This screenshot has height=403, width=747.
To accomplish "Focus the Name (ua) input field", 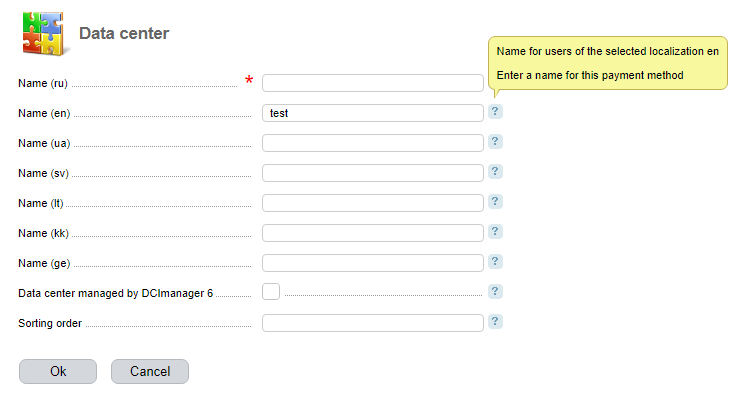I will click(x=372, y=143).
